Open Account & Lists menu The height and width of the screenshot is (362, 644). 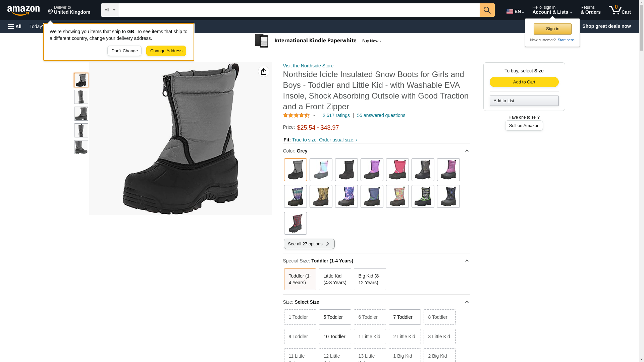(x=552, y=10)
